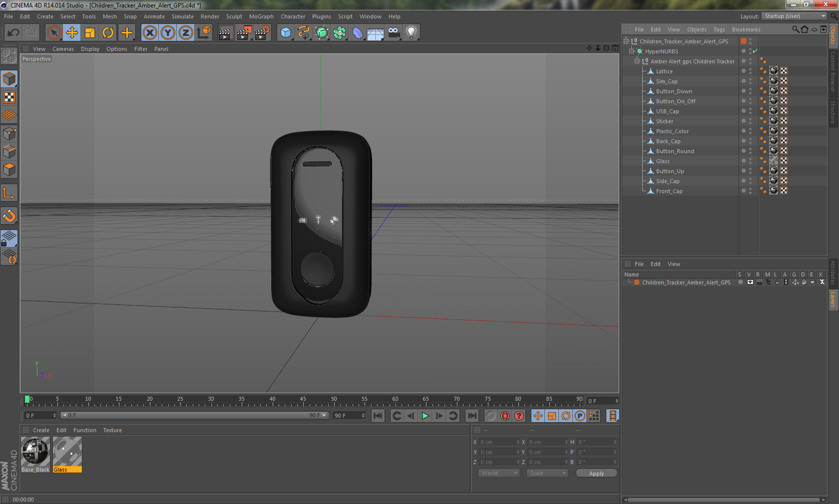Screen dimensions: 839x504
Task: Activate the Move tool
Action: pyautogui.click(x=72, y=33)
